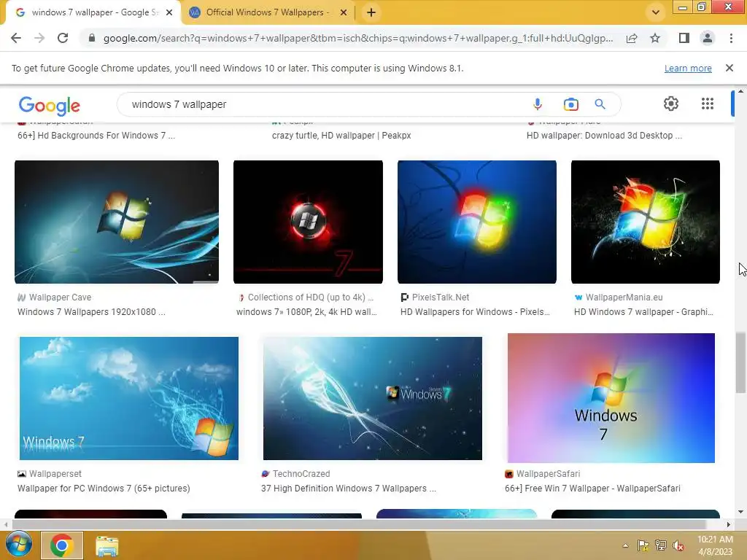The width and height of the screenshot is (747, 560).
Task: Open the Learn more link about Chrome updates
Action: [688, 68]
